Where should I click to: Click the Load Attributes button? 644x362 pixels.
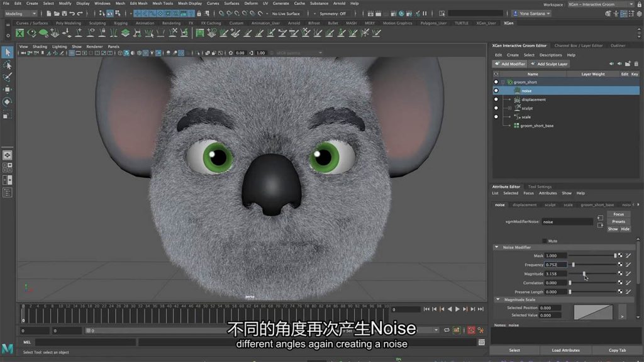565,351
